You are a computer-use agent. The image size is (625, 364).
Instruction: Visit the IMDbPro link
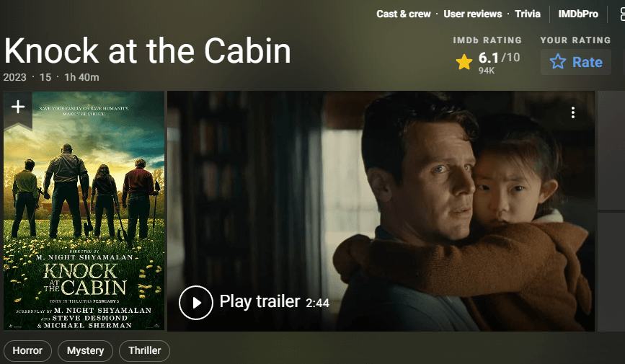click(578, 14)
